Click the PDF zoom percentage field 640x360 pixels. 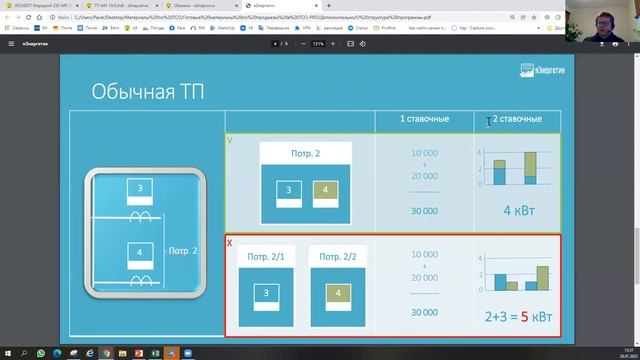click(318, 44)
